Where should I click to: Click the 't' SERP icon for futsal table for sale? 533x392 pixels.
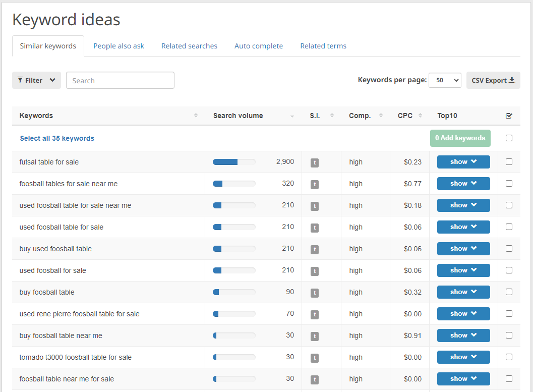pyautogui.click(x=314, y=162)
